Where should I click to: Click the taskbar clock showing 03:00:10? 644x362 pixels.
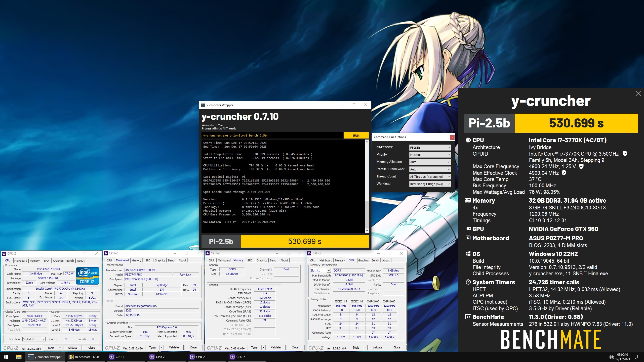coord(623,357)
